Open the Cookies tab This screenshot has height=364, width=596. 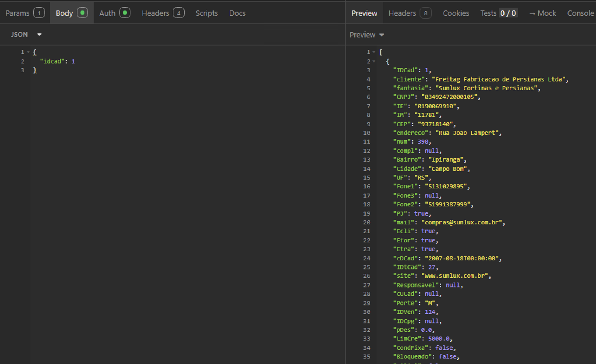(x=456, y=13)
